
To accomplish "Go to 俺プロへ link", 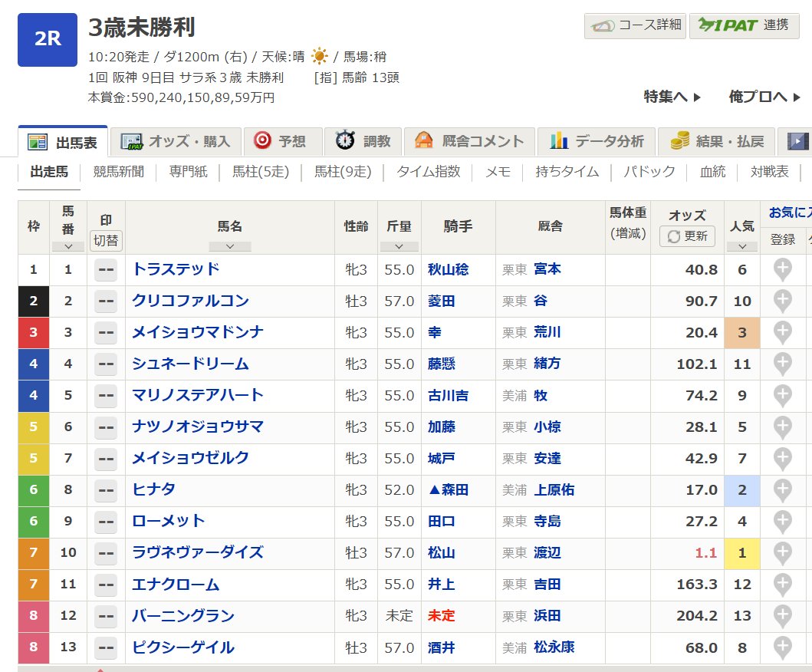I will pos(764,97).
